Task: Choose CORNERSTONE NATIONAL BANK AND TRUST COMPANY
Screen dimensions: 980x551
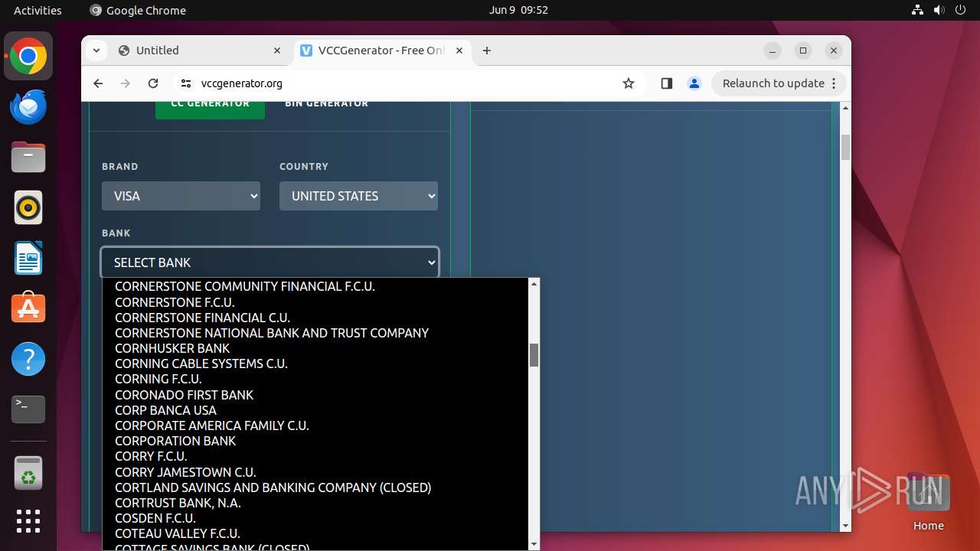Action: coord(315,333)
